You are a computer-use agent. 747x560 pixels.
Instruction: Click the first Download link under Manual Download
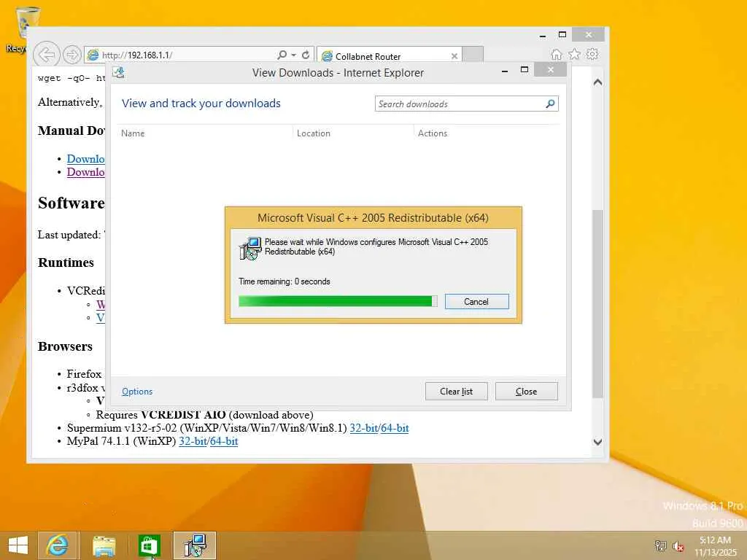click(86, 158)
